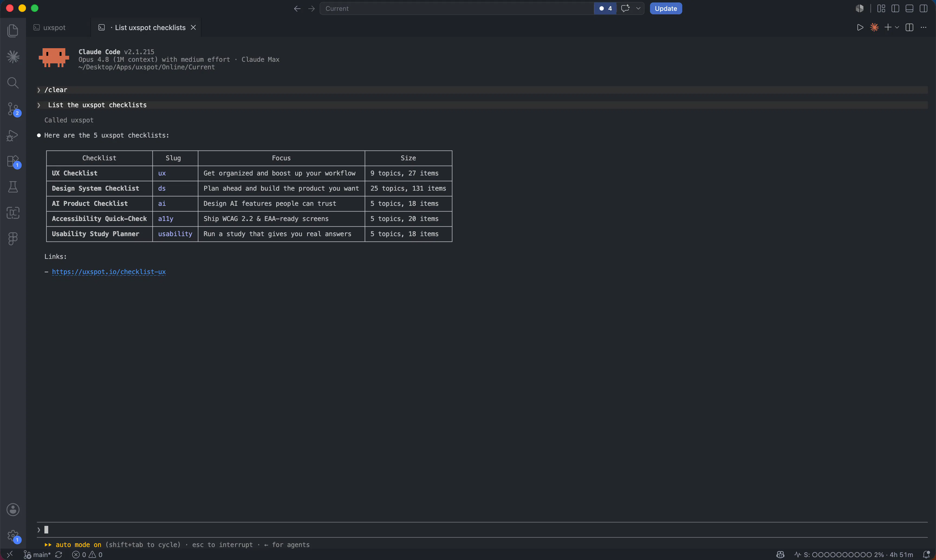
Task: Open the Search view
Action: [x=13, y=83]
